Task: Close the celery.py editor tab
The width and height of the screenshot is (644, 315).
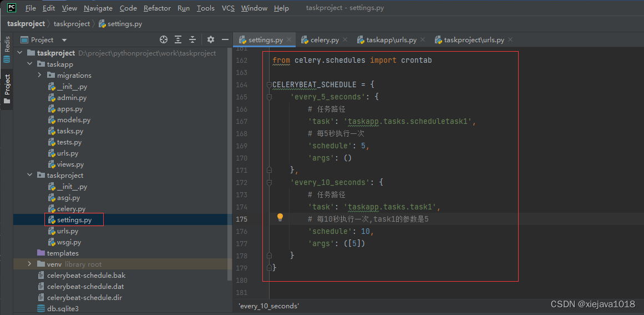Action: (x=345, y=39)
